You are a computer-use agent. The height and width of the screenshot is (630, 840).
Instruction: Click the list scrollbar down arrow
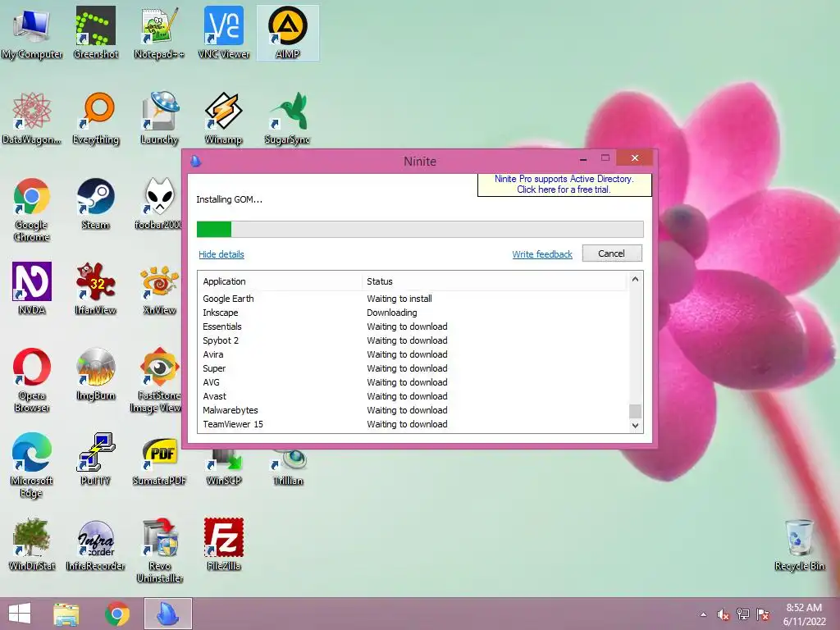pos(636,426)
